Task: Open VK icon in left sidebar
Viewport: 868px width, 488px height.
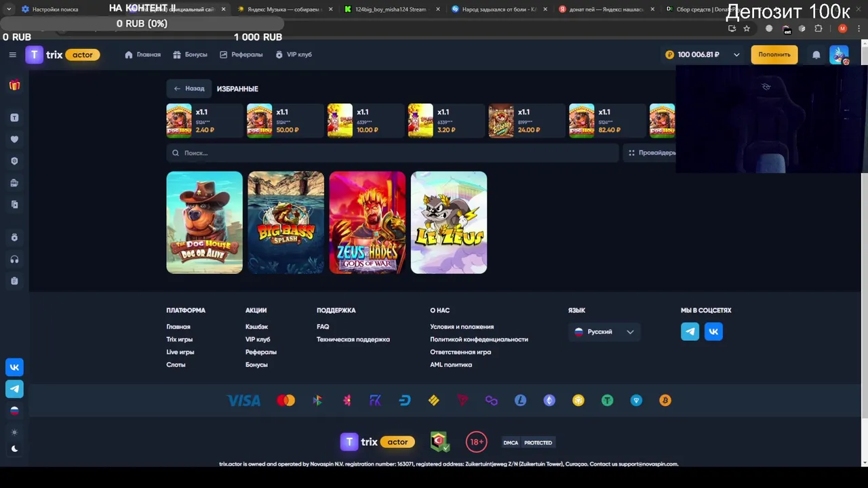Action: pyautogui.click(x=14, y=367)
